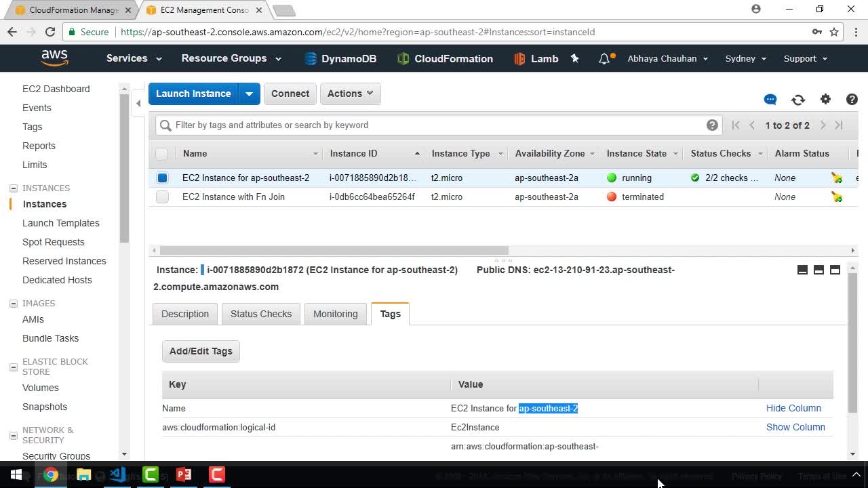Switch to the Monitoring tab

coord(336,314)
